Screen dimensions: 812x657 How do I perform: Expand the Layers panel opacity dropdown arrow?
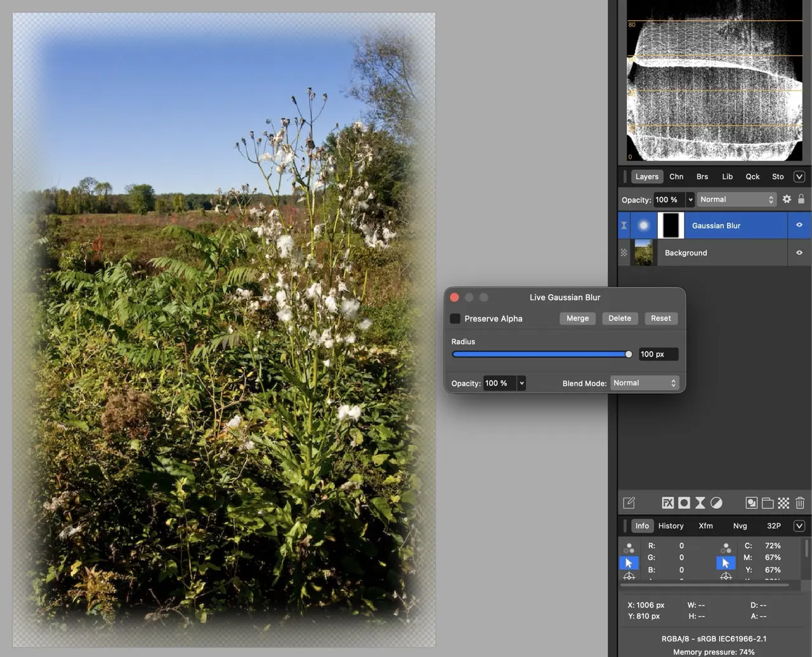point(690,200)
